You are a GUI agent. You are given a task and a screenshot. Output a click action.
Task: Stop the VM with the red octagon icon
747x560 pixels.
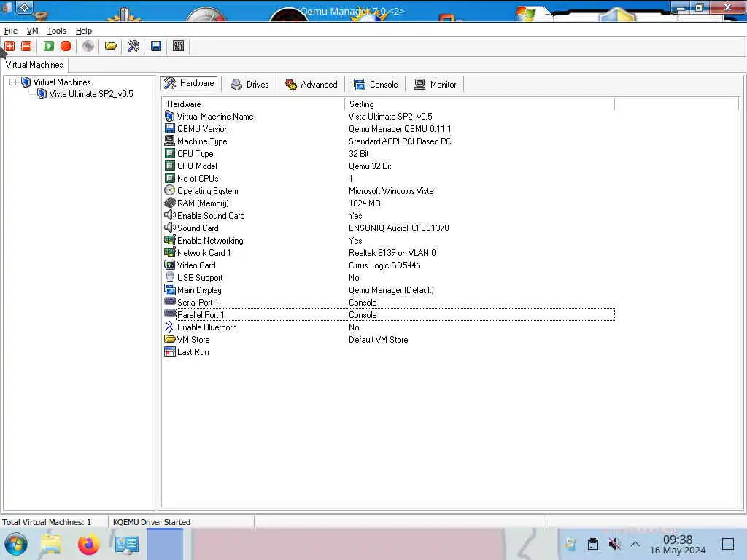tap(66, 46)
